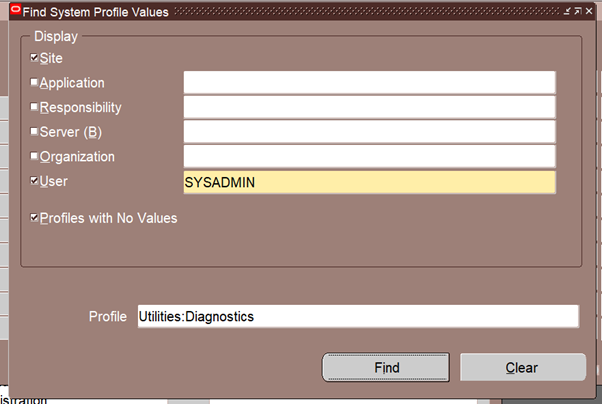The width and height of the screenshot is (602, 404).
Task: Click the Application text field
Action: point(369,82)
